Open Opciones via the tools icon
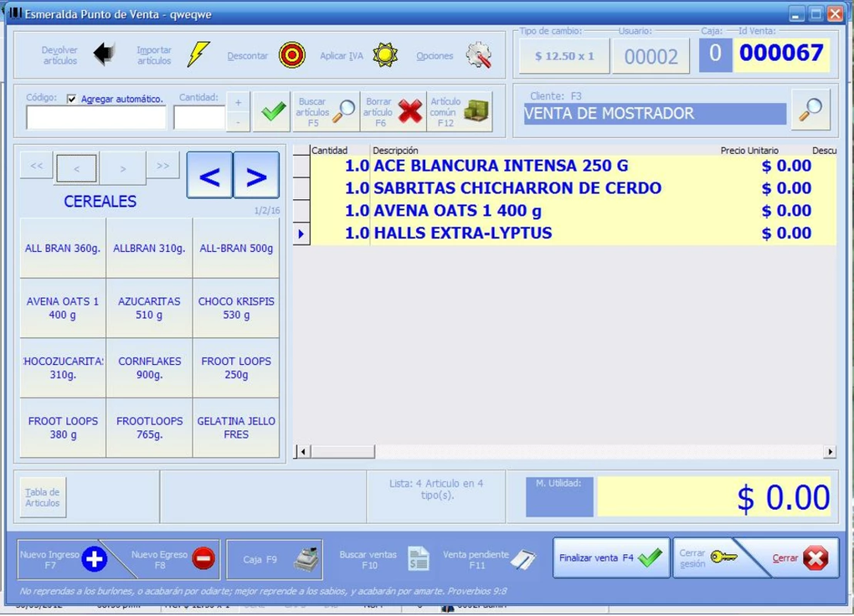This screenshot has width=854, height=616. 478,54
